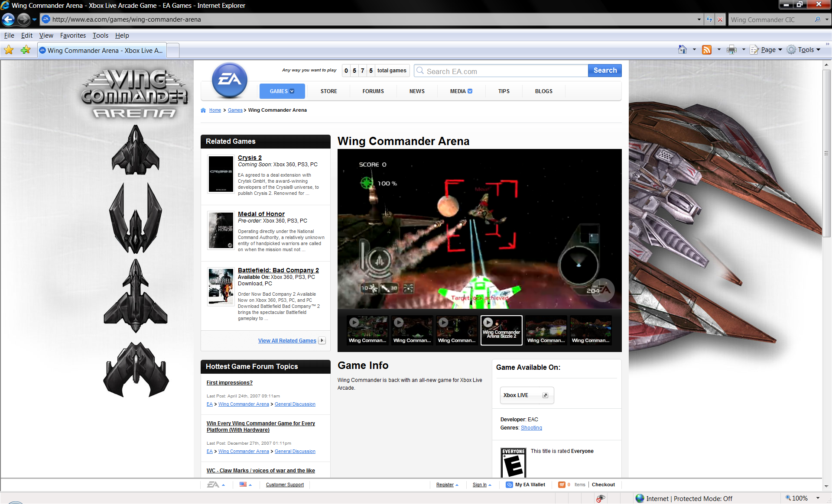Click the blue Search button

(x=604, y=71)
